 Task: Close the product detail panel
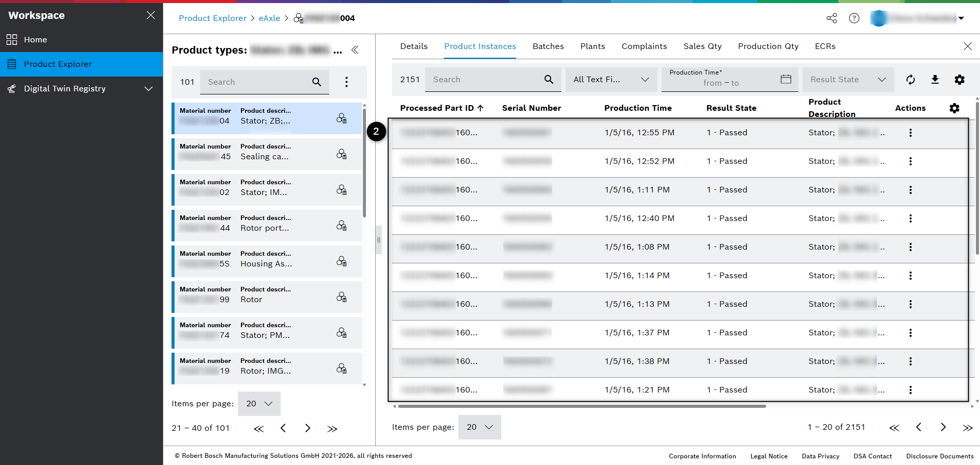point(968,46)
